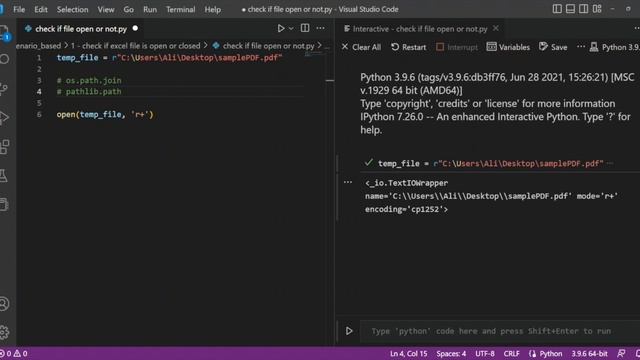The width and height of the screenshot is (640, 360).
Task: Open the Accounts icon in activity bar
Action: coord(4,304)
